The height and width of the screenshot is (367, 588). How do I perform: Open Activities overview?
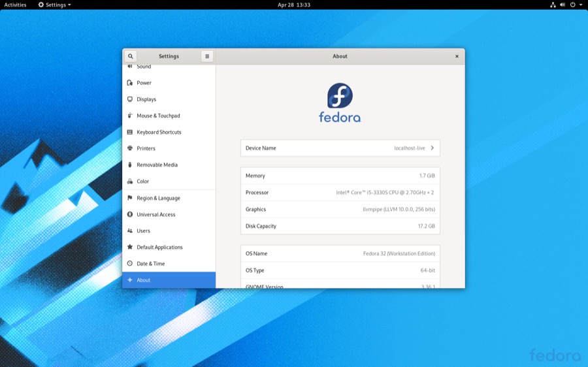point(16,5)
